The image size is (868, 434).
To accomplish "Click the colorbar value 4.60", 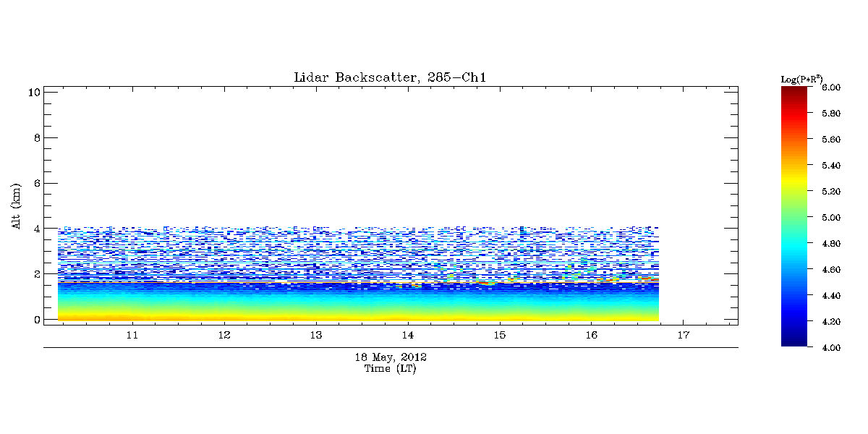I will tap(830, 270).
